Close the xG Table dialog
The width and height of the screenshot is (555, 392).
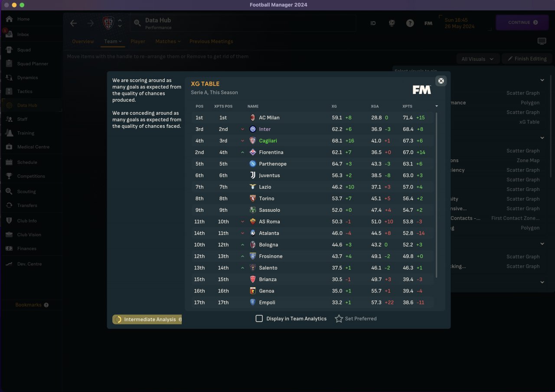tap(441, 81)
